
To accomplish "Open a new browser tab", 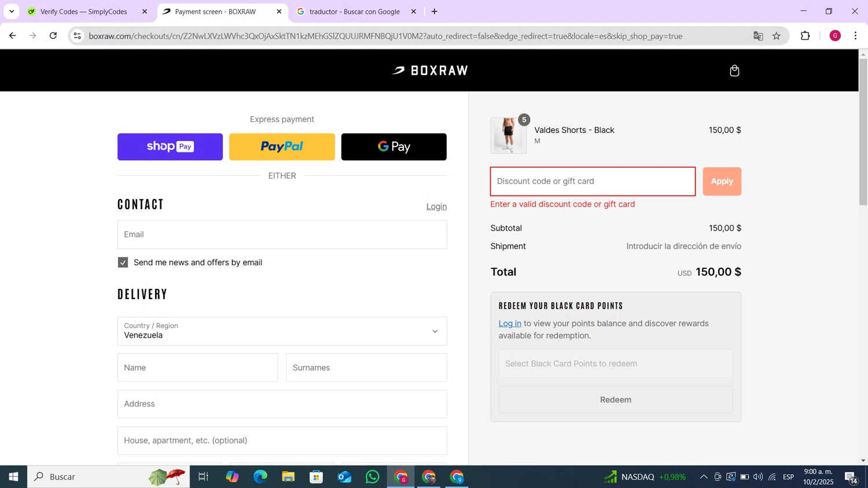I will 435,12.
